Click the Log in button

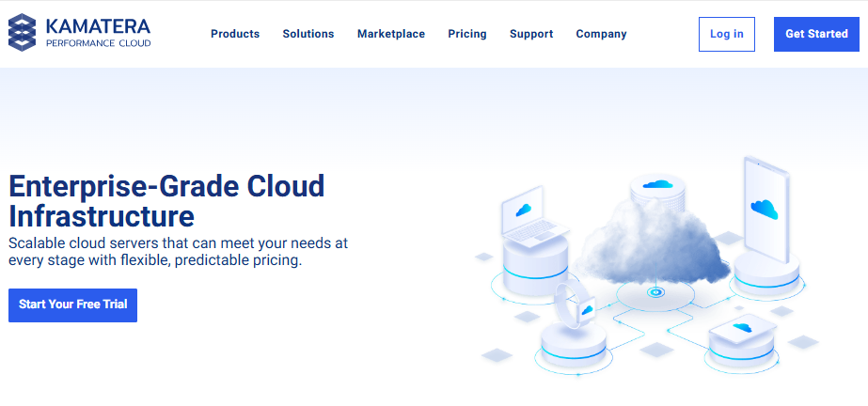[726, 34]
